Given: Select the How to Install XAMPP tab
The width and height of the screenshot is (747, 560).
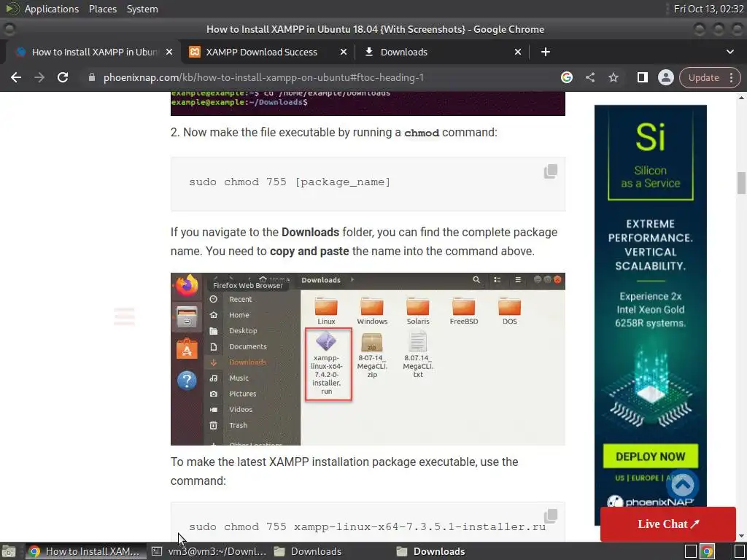Looking at the screenshot, I should (94, 52).
